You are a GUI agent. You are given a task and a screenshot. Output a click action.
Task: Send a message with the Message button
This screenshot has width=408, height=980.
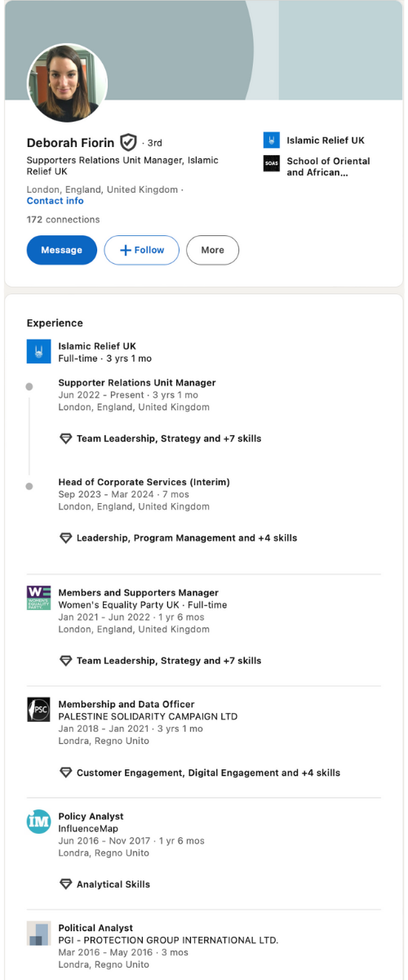62,250
